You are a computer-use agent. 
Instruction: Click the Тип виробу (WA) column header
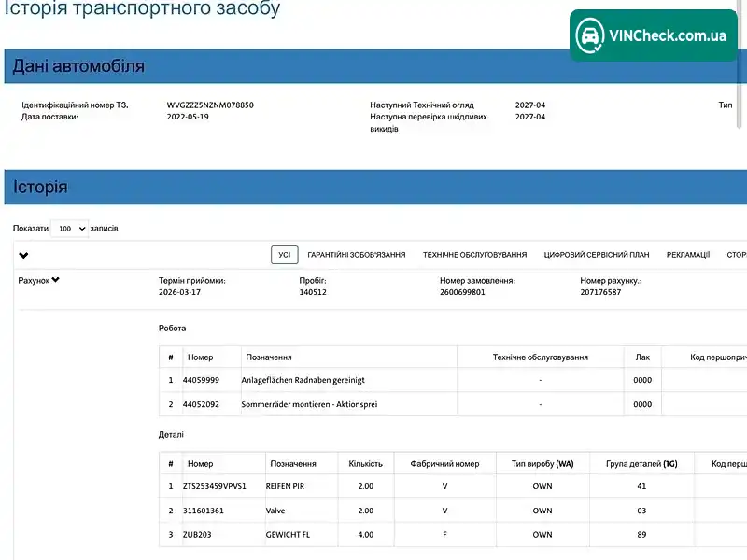543,463
